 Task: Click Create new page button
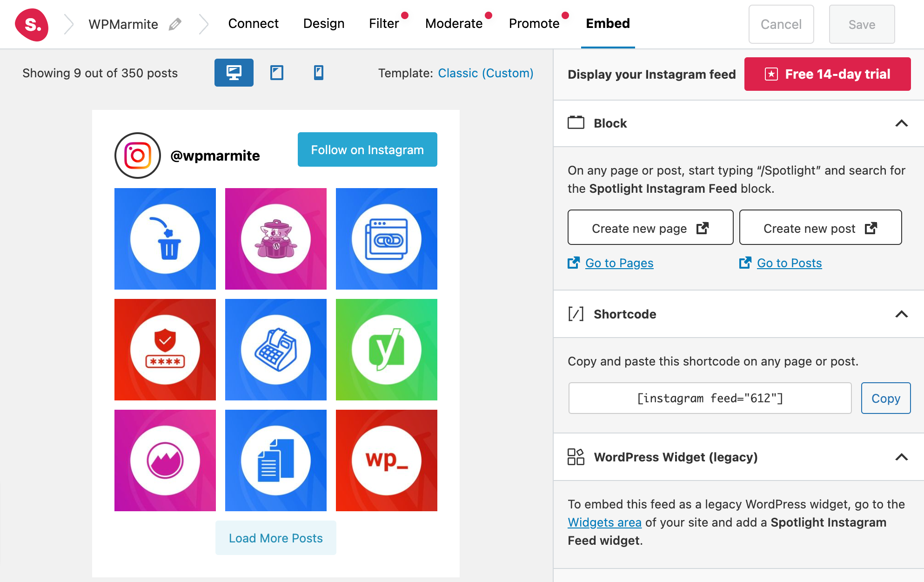pos(650,228)
